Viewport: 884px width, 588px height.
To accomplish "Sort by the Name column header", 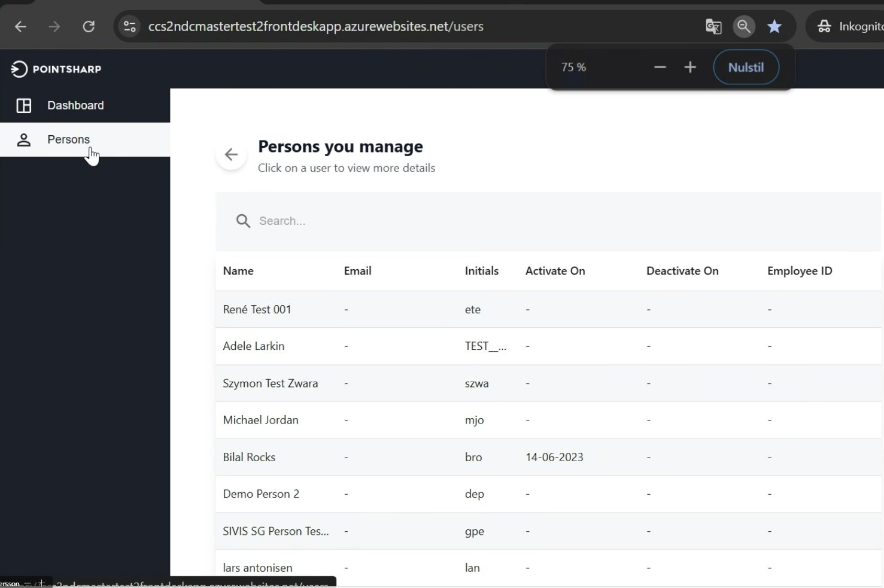I will (238, 271).
